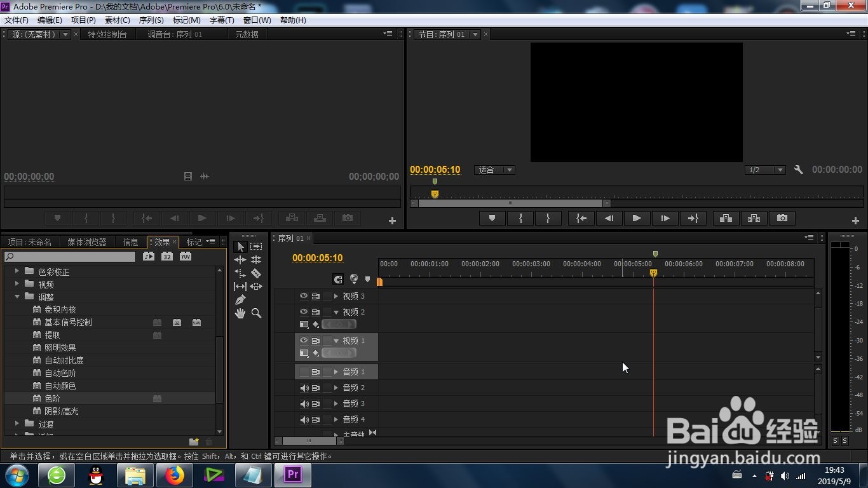The width and height of the screenshot is (868, 488).
Task: Open program monitor wrench settings
Action: pyautogui.click(x=799, y=170)
